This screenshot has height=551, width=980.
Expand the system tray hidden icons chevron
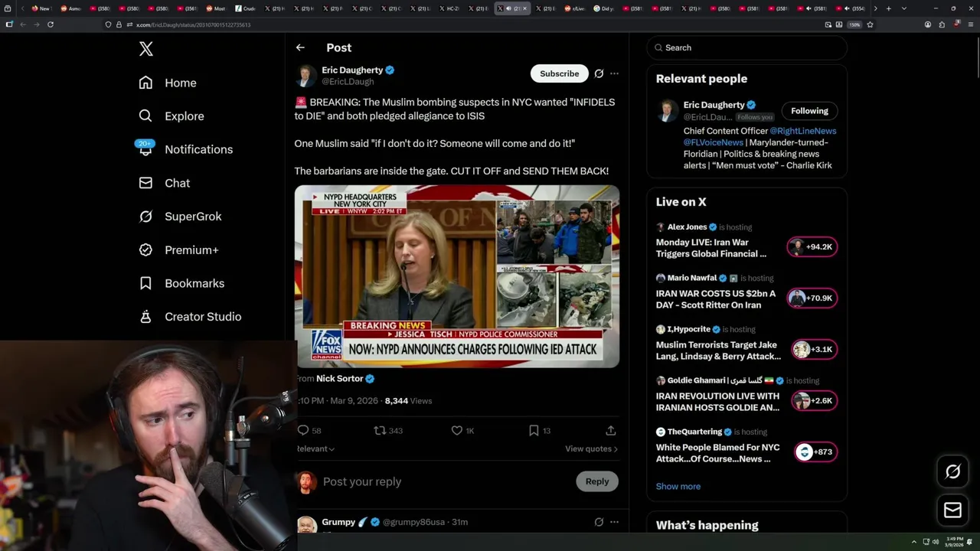pyautogui.click(x=913, y=542)
